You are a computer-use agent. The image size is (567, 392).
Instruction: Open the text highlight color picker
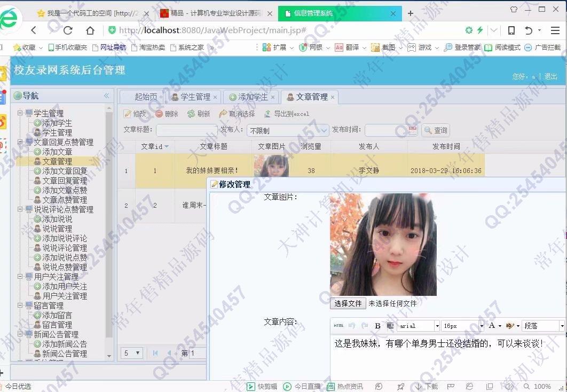(510, 326)
